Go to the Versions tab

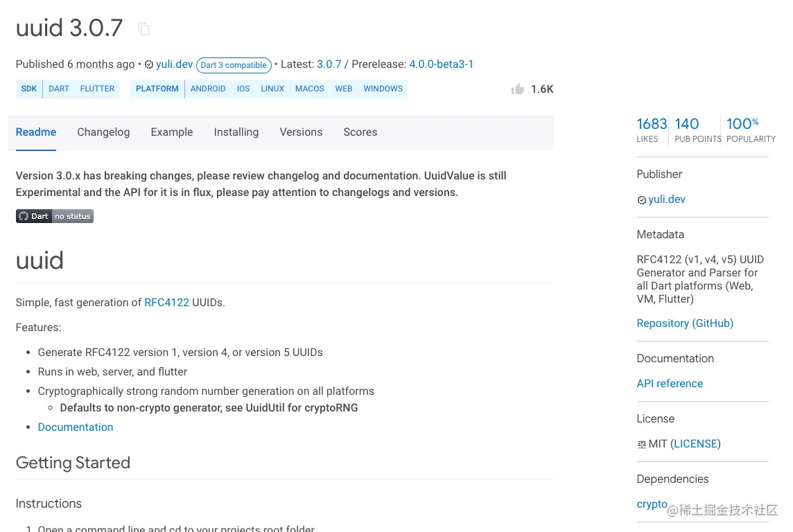pyautogui.click(x=301, y=132)
